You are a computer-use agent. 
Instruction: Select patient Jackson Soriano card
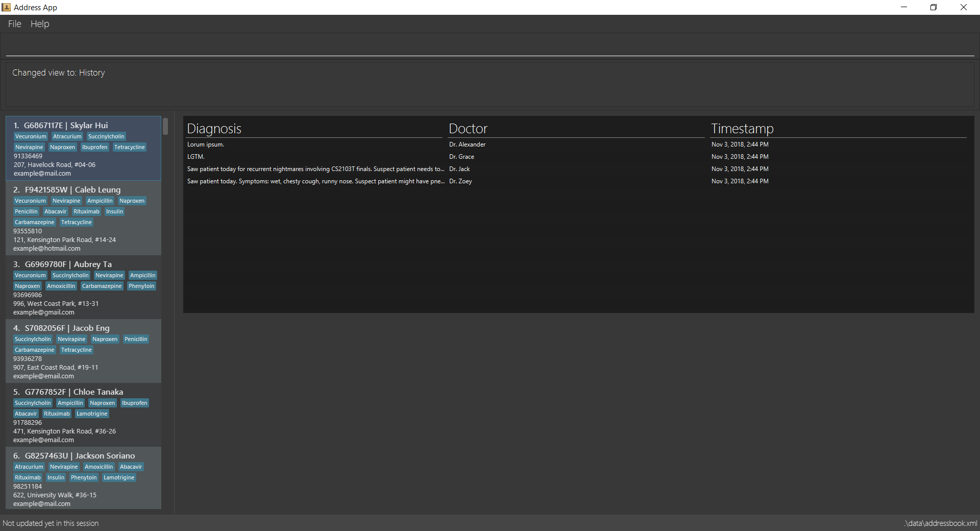pos(84,478)
